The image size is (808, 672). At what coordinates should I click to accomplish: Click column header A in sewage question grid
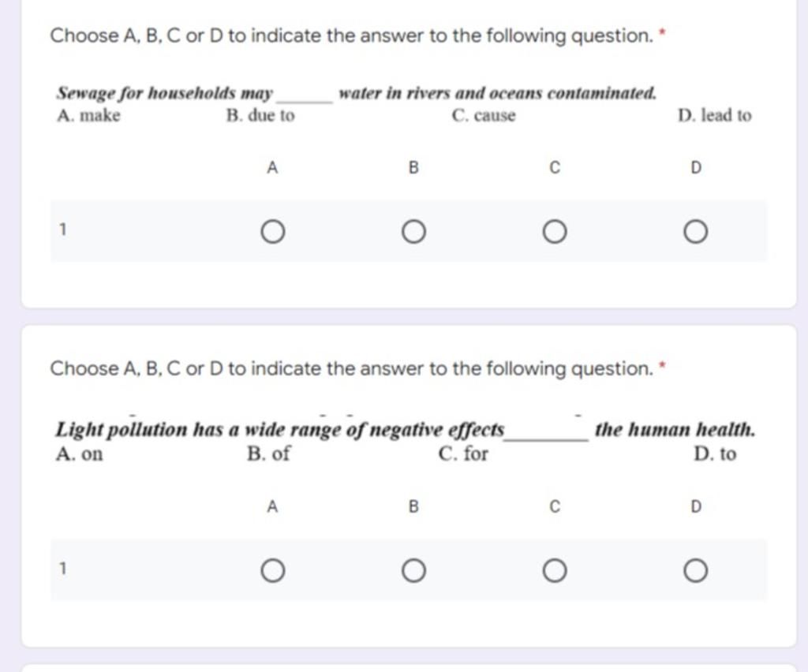[x=272, y=168]
